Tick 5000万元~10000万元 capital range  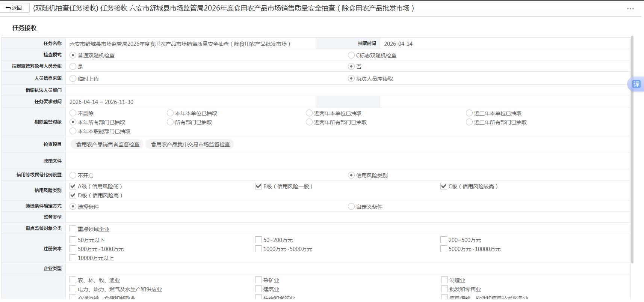444,249
